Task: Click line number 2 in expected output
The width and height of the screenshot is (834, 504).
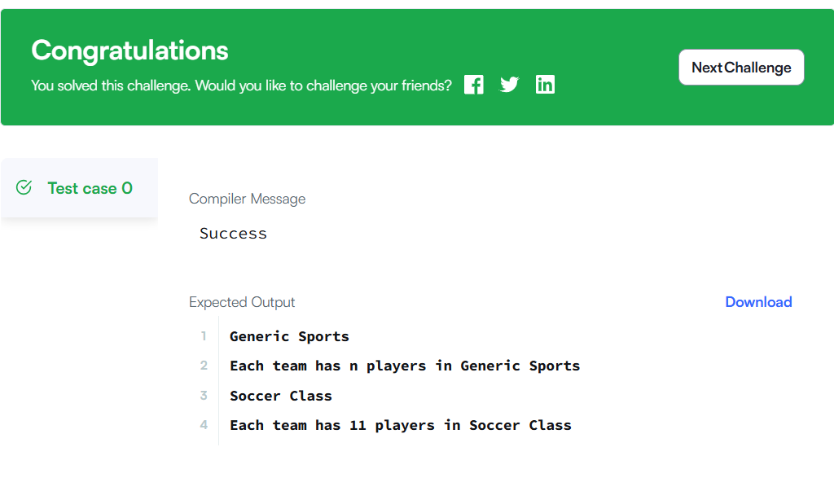Action: pyautogui.click(x=204, y=366)
